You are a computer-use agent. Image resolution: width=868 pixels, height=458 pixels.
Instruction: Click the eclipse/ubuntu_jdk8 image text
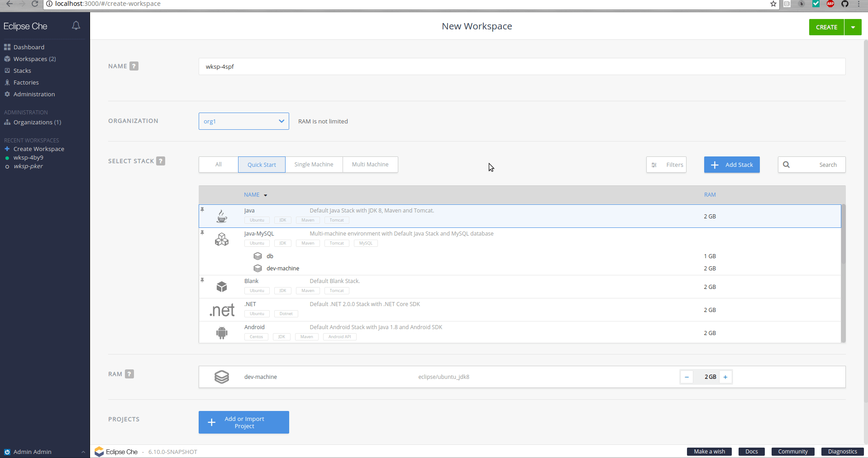pos(444,377)
